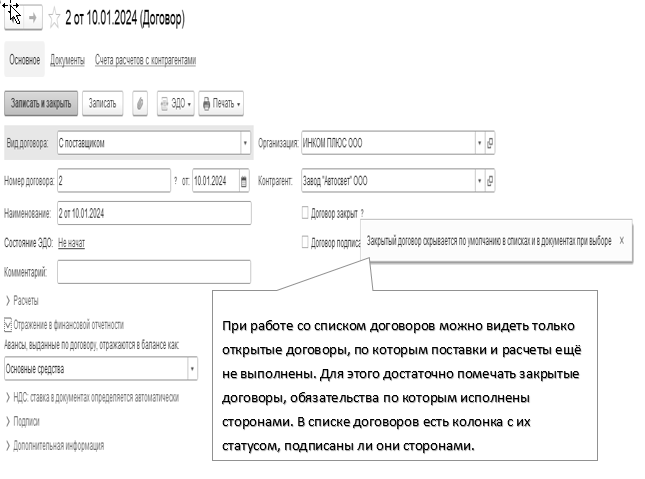Click the Вид договора field showing С поставщиком
The width and height of the screenshot is (645, 479).
pos(149,143)
